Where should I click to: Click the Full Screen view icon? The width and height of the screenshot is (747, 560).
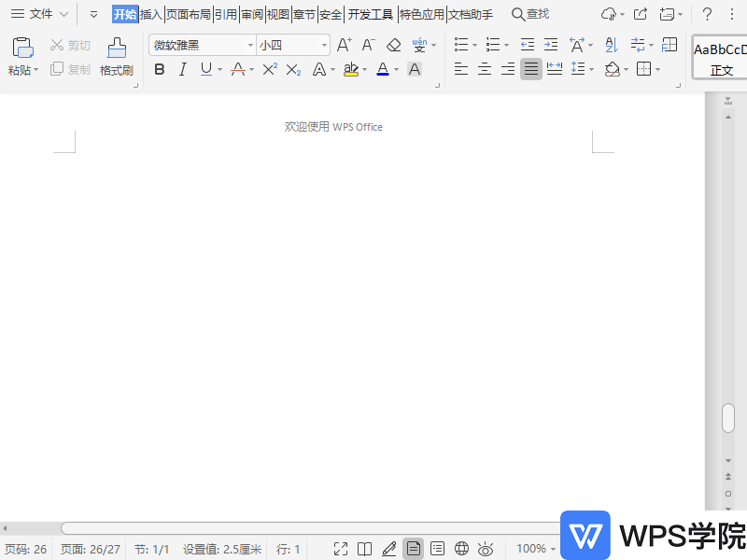[340, 549]
